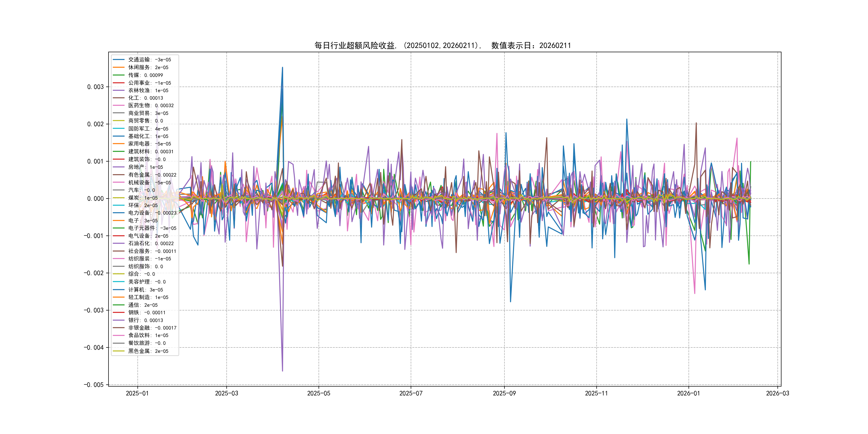The image size is (868, 434).
Task: Click the 交通运输 legend line swatch
Action: click(119, 60)
